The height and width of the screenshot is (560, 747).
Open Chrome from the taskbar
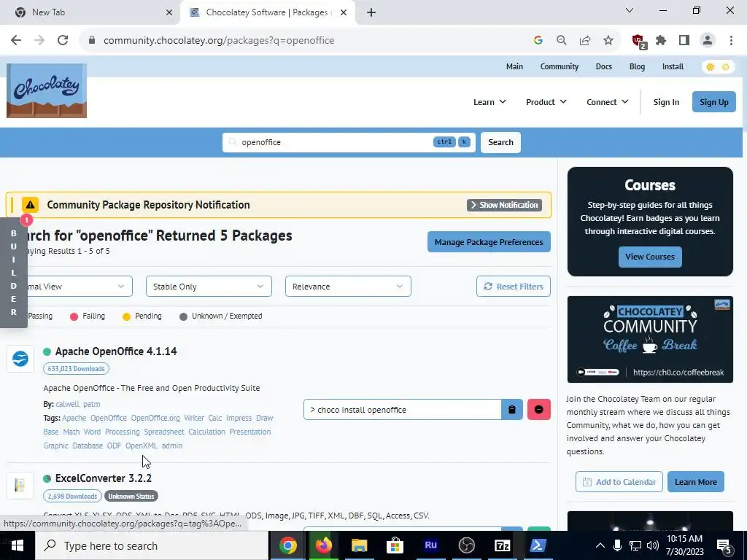coord(287,545)
